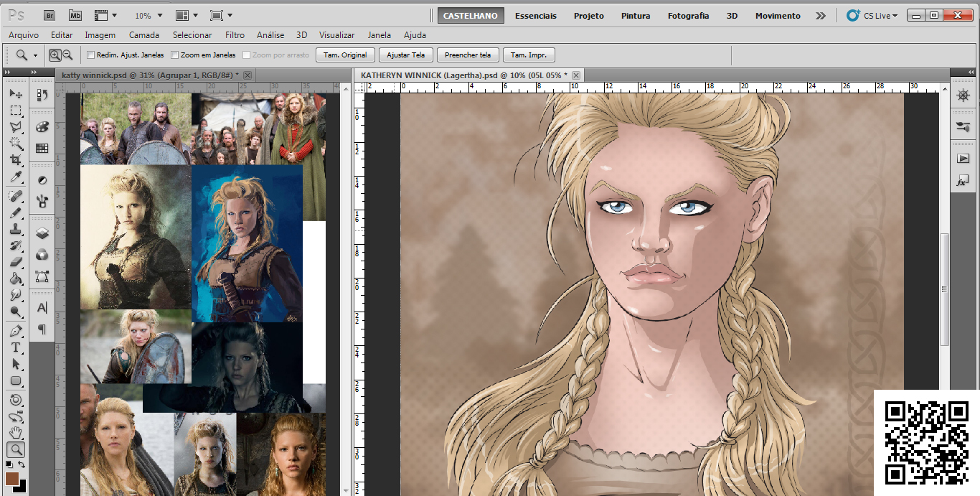Swap foreground and background colors arrow
This screenshot has height=496, width=980.
(x=23, y=464)
